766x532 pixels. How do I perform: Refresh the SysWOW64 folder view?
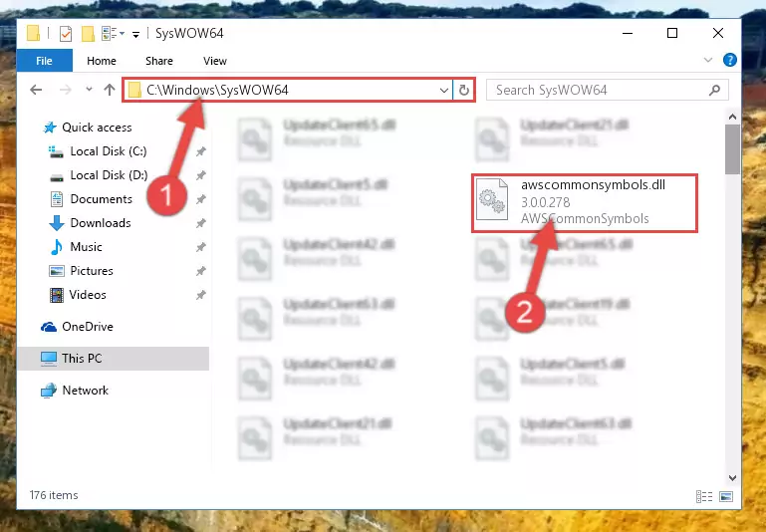[463, 90]
